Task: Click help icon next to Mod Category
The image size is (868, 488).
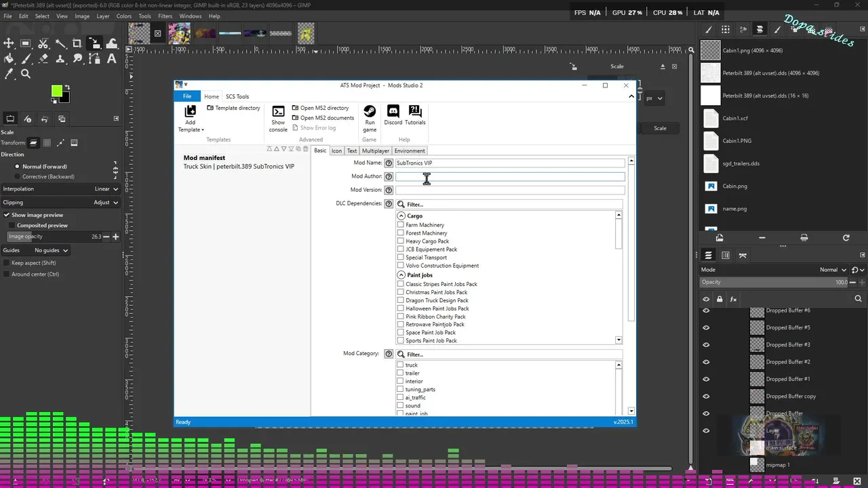Action: coord(389,354)
